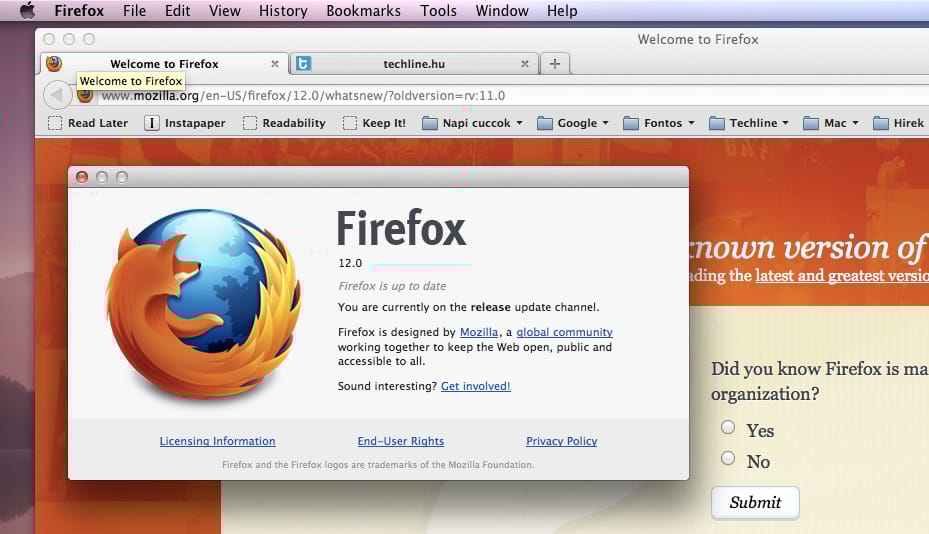Close the Welcome to Firefox tab
The image size is (929, 534).
pyautogui.click(x=275, y=63)
